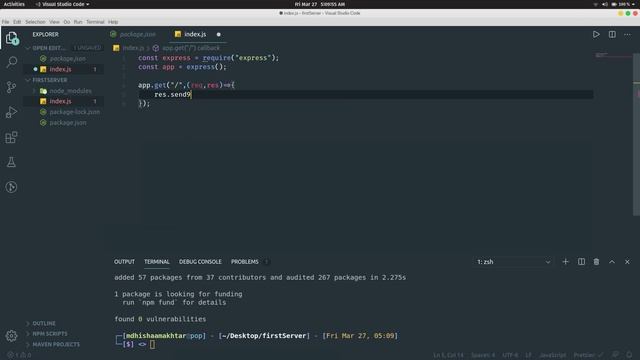The height and width of the screenshot is (360, 640).
Task: Switch to the Output panel tab
Action: pos(124,262)
